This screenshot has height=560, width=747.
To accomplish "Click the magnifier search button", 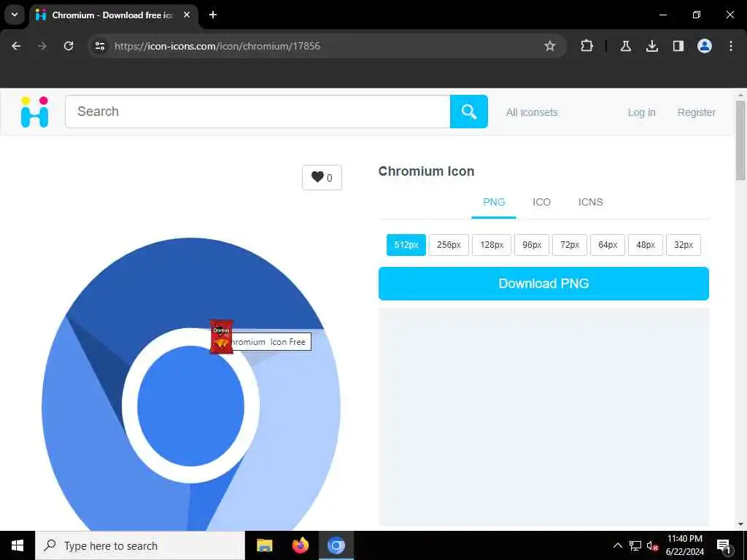I will tap(469, 112).
